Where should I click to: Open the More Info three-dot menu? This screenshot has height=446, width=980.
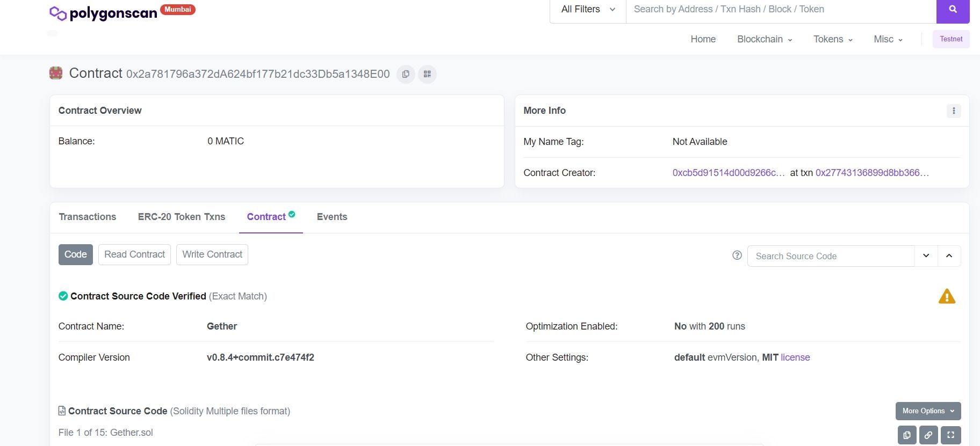pos(954,111)
